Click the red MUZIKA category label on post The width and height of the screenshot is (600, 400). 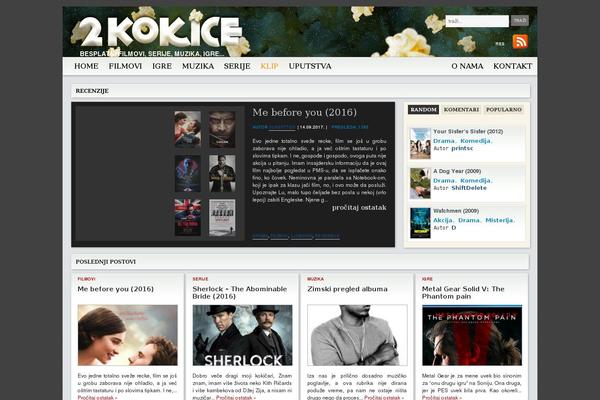(315, 279)
